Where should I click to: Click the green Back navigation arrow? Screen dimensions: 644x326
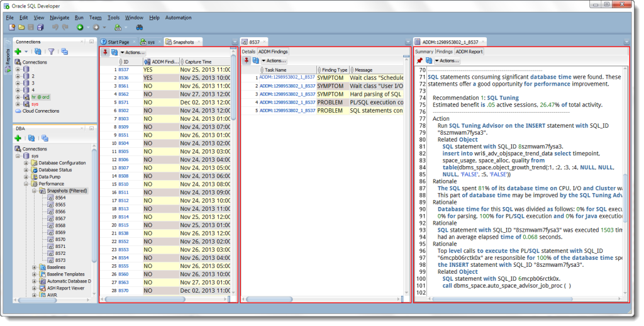[80, 27]
